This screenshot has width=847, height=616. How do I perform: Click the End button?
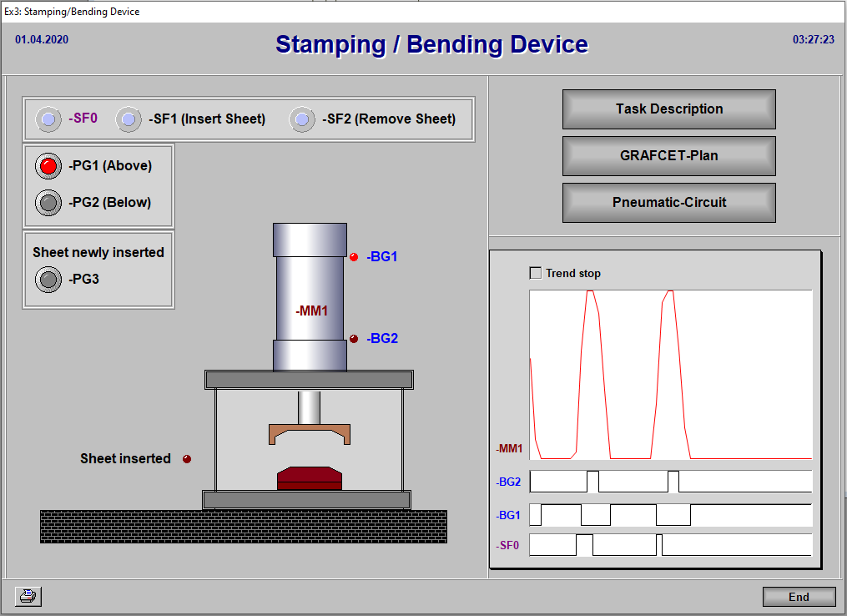[x=799, y=597]
